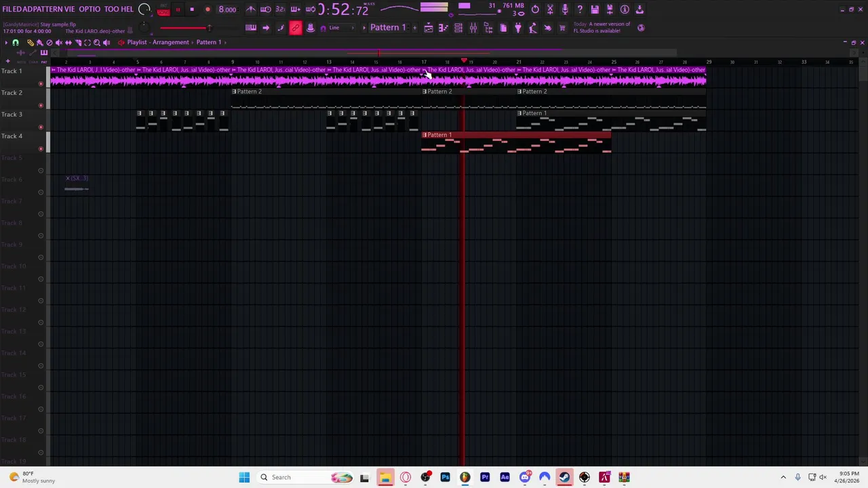Click the arrow step-editing icon
This screenshot has height=488, width=868.
click(266, 28)
